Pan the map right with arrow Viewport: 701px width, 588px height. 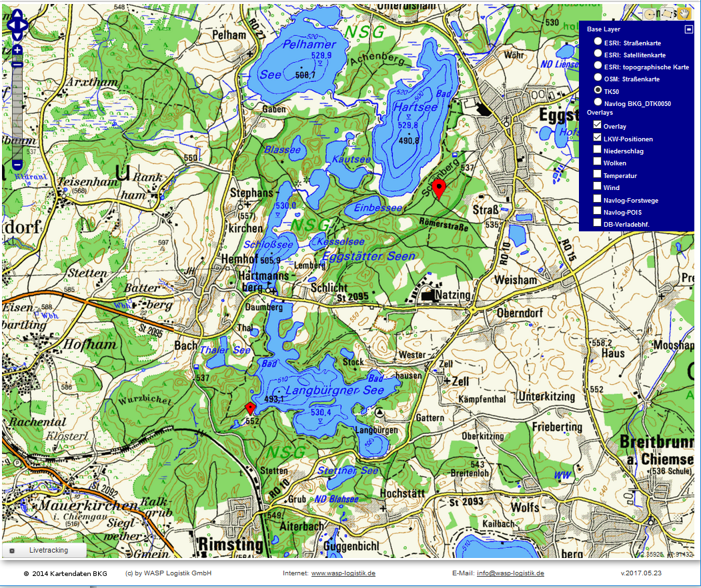coord(25,25)
